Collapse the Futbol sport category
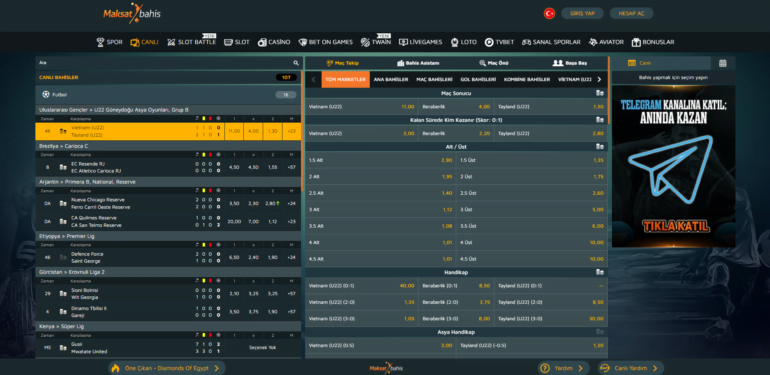This screenshot has width=770, height=375. [x=168, y=95]
